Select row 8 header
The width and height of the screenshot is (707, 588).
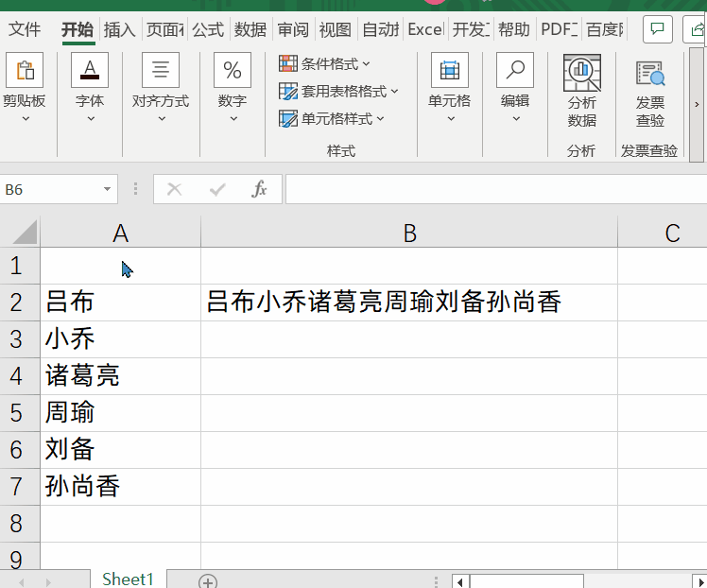(x=20, y=524)
